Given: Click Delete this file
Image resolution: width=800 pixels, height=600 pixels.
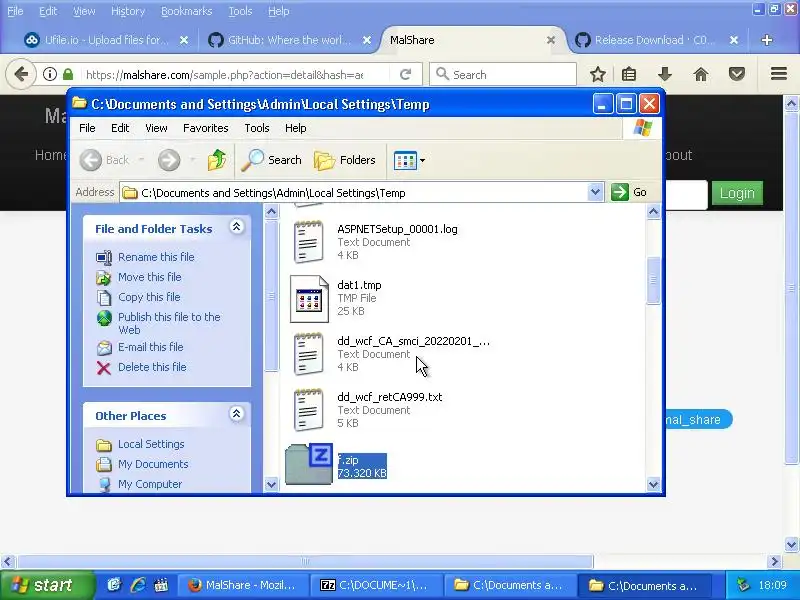Looking at the screenshot, I should pos(152,367).
